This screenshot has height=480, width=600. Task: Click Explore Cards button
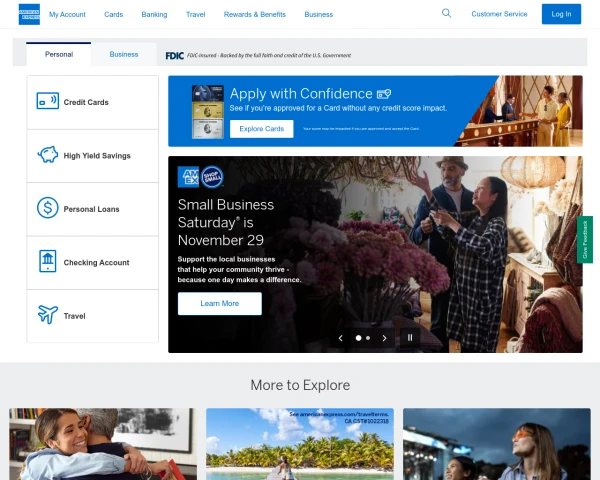pyautogui.click(x=262, y=129)
